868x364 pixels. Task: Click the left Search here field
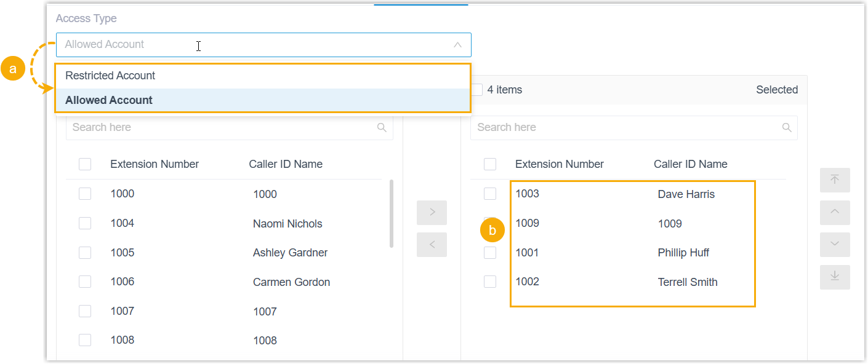pos(222,128)
